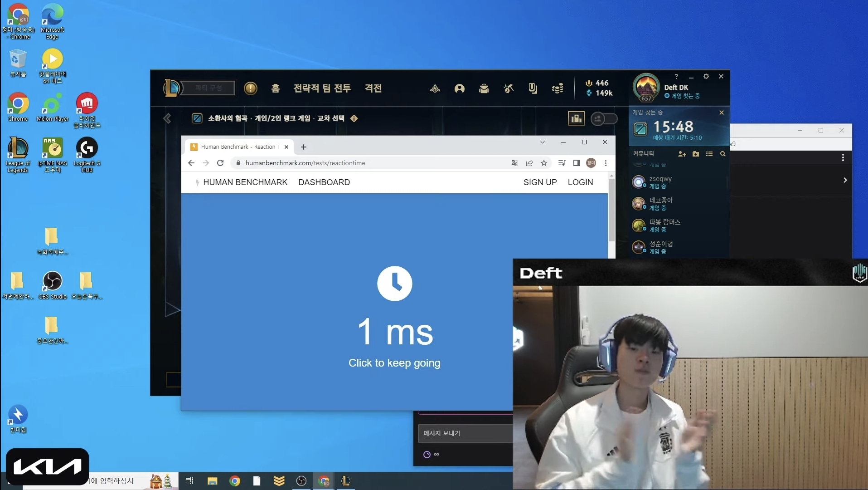Click the Deft DK profile avatar

click(646, 87)
